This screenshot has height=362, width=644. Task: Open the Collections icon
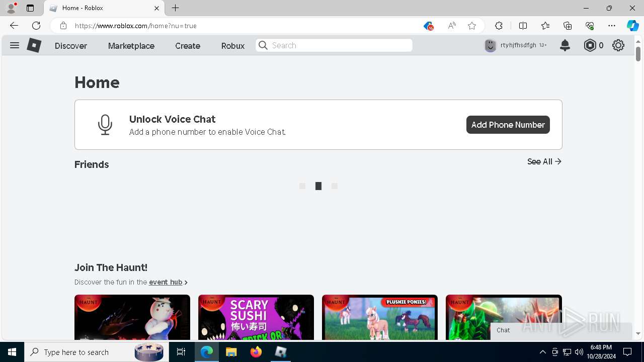tap(568, 26)
